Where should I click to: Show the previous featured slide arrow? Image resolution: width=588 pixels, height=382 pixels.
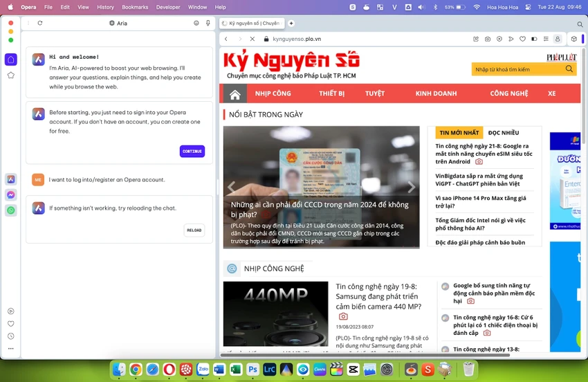tap(231, 187)
